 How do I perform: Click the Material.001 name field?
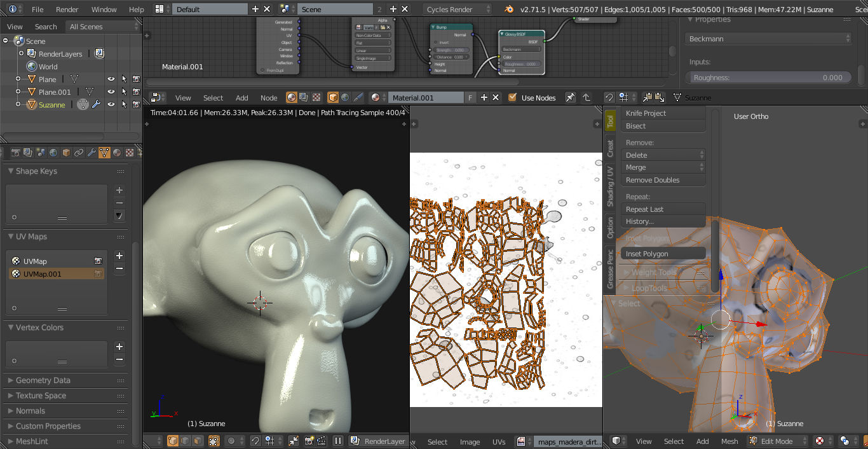(426, 97)
